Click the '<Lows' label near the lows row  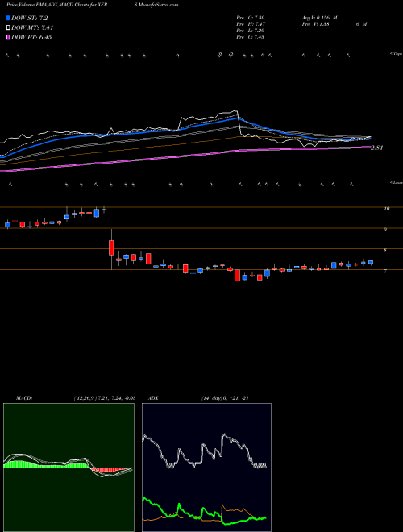point(396,182)
